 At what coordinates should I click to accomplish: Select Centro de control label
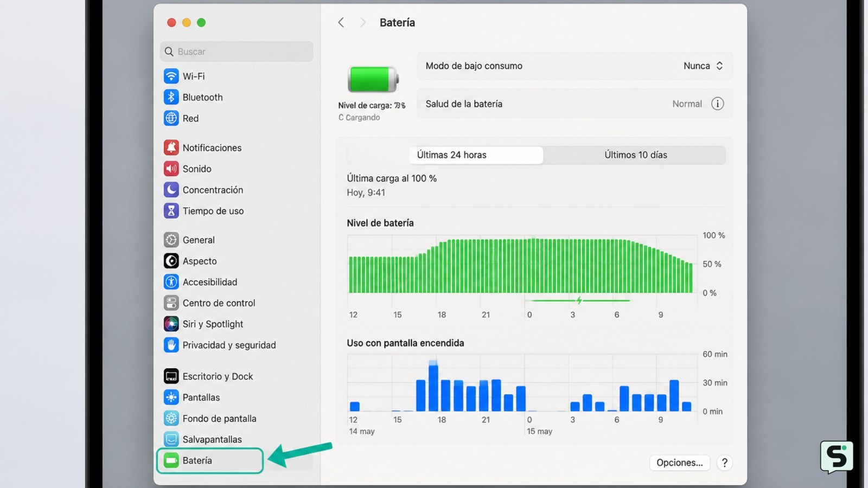click(x=219, y=303)
